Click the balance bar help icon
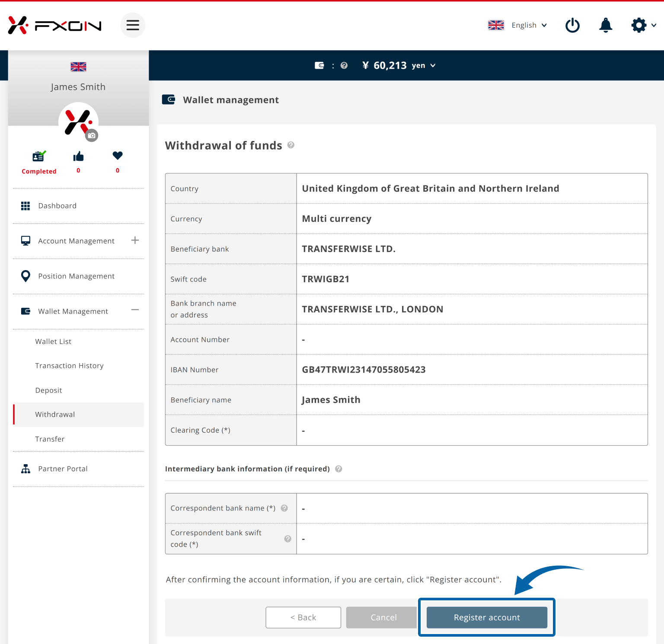Image resolution: width=664 pixels, height=644 pixels. point(344,65)
